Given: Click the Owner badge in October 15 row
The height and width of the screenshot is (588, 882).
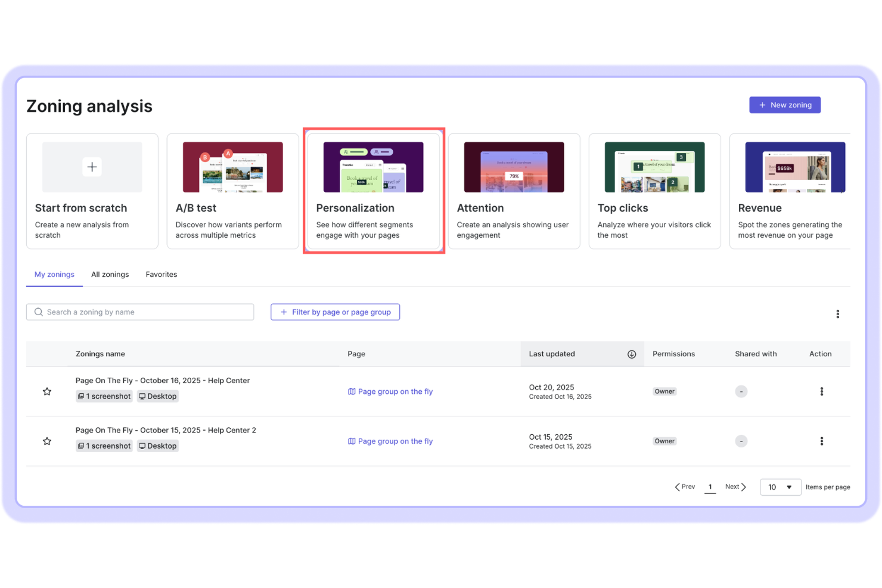Looking at the screenshot, I should tap(664, 441).
